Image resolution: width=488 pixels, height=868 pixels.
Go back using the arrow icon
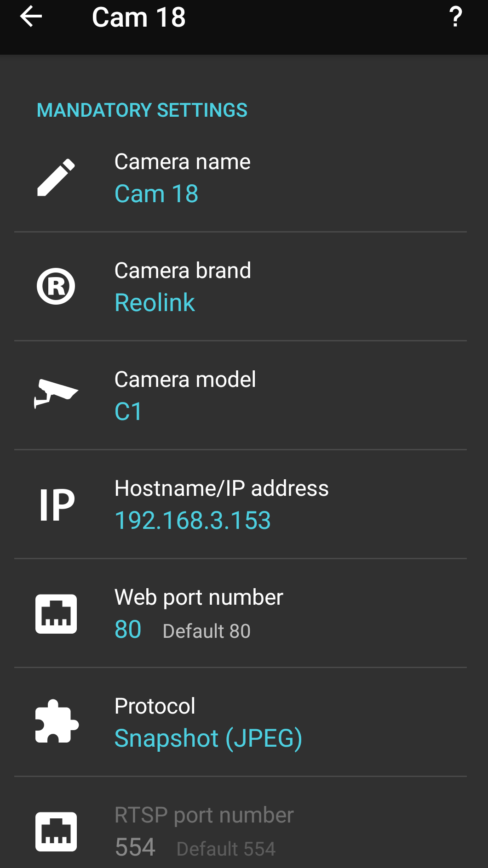[x=31, y=17]
